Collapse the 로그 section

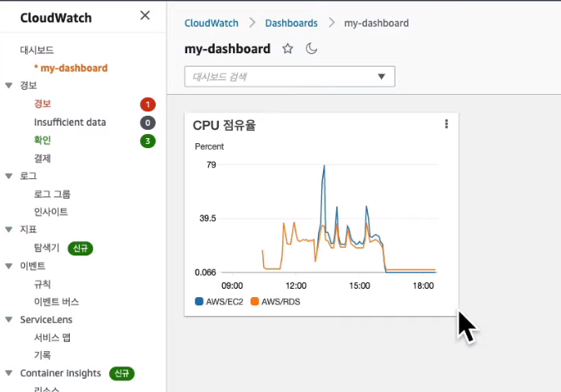[x=9, y=176]
